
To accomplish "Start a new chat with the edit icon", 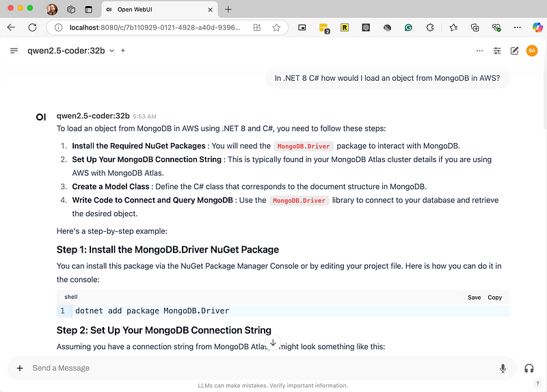I will pos(514,51).
